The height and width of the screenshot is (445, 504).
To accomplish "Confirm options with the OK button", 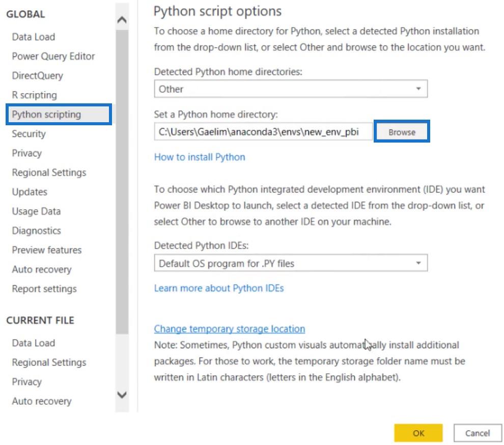I will point(418,433).
